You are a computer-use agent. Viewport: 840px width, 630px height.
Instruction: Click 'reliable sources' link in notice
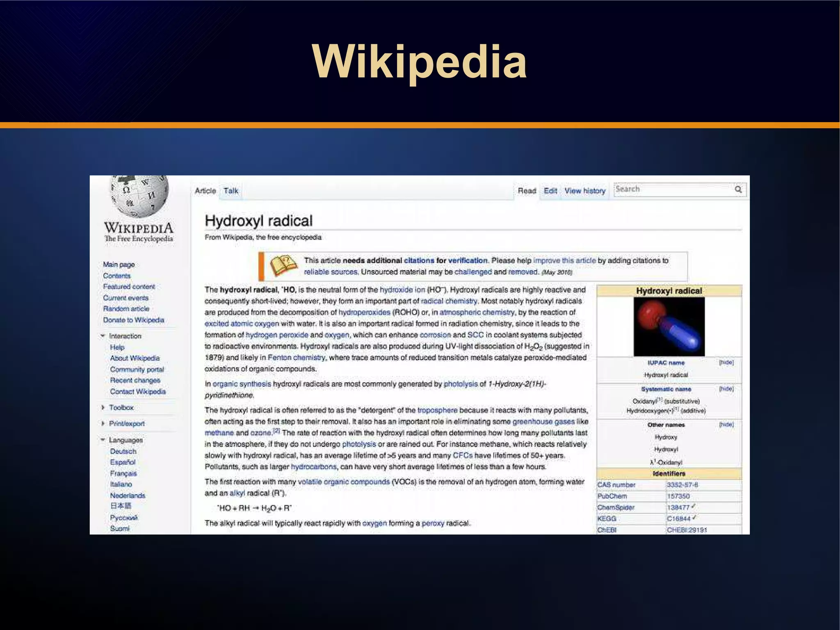coord(331,272)
